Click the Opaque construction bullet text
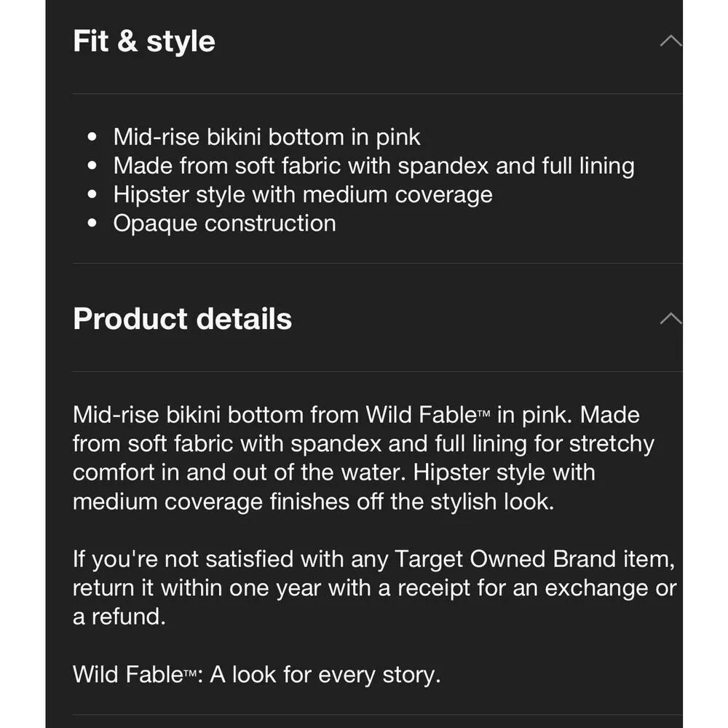 [224, 223]
